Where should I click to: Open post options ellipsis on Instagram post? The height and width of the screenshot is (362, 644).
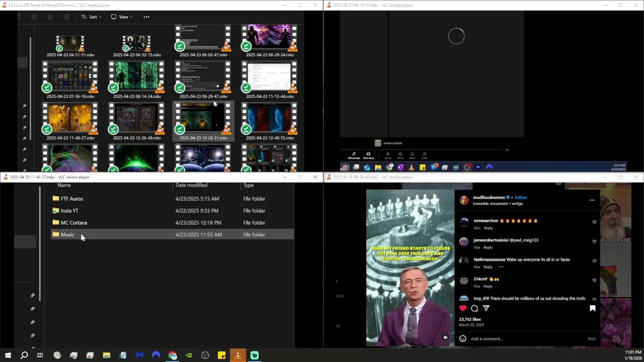(592, 200)
